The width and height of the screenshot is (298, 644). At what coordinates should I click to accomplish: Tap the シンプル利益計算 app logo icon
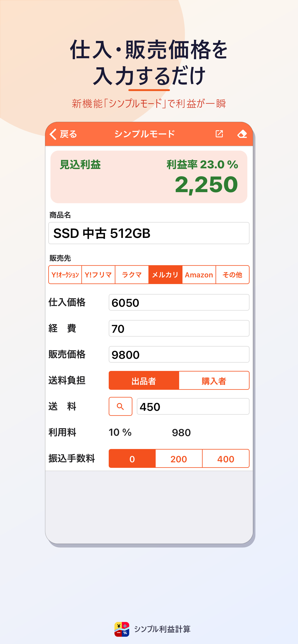(122, 629)
